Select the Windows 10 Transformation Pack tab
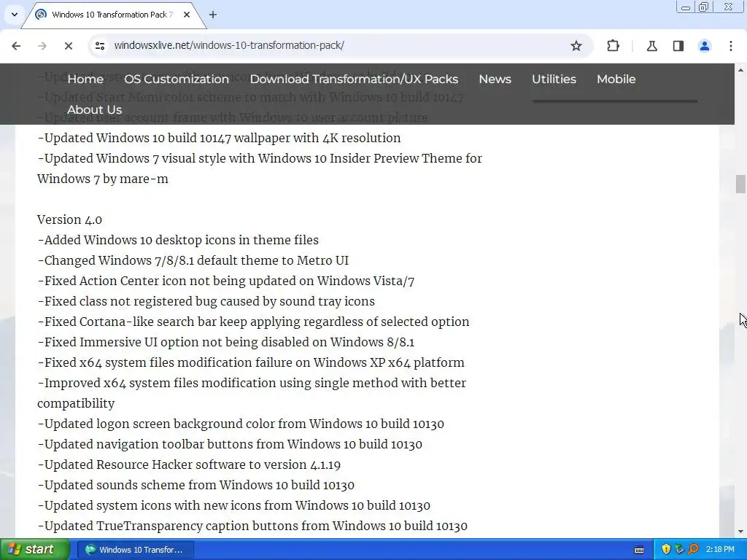The height and width of the screenshot is (560, 747). [112, 15]
